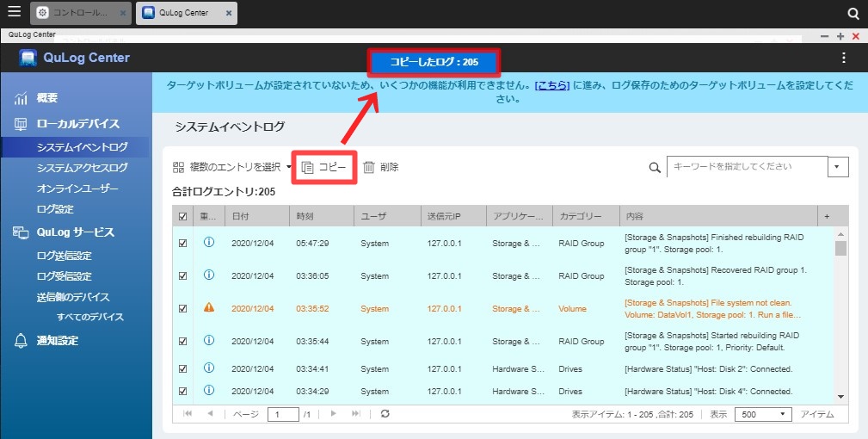Uncheck the 03:34:41 log entry
The height and width of the screenshot is (439, 868).
(x=182, y=369)
